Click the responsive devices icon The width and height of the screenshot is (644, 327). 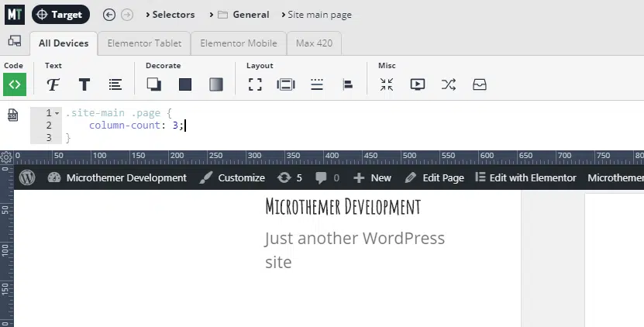pos(15,40)
